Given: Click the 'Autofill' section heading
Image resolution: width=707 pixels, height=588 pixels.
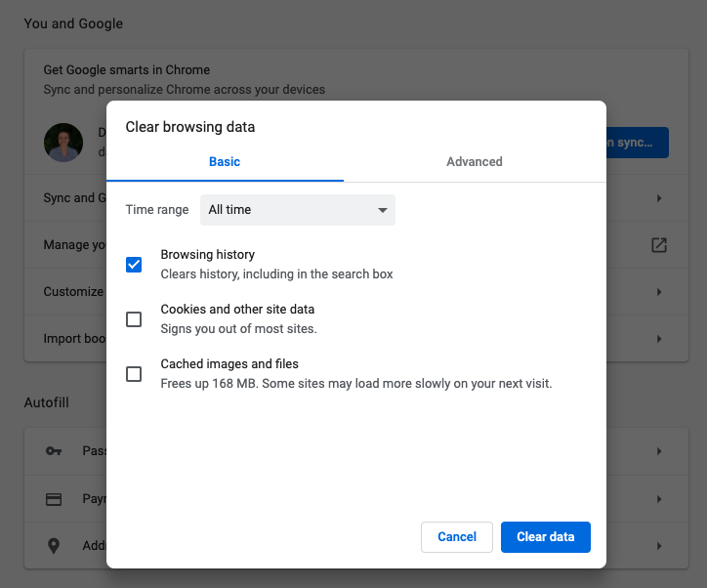Looking at the screenshot, I should (x=47, y=402).
